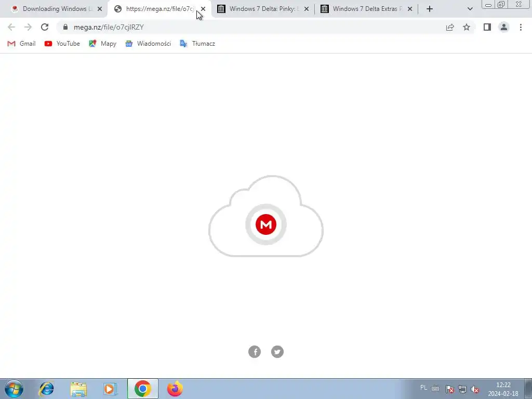The width and height of the screenshot is (532, 399).
Task: Go back to the previous page
Action: point(11,27)
